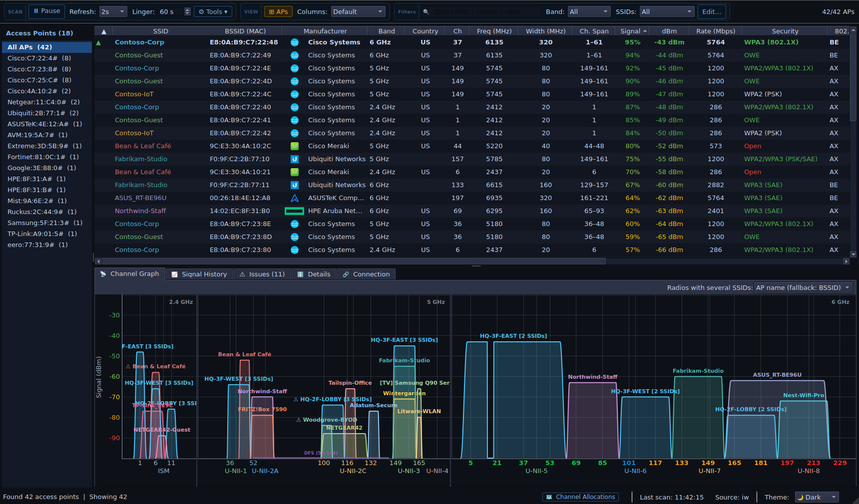The height and width of the screenshot is (504, 859).
Task: Click Cisco icon in Contoso-Corp E8:0A:B9:C7:22:48 row
Action: click(295, 42)
